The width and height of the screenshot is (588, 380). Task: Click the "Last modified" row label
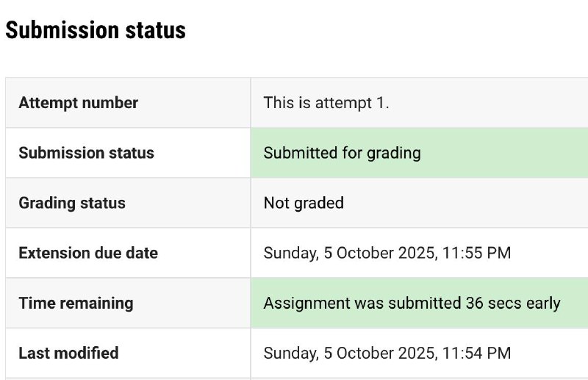click(68, 353)
